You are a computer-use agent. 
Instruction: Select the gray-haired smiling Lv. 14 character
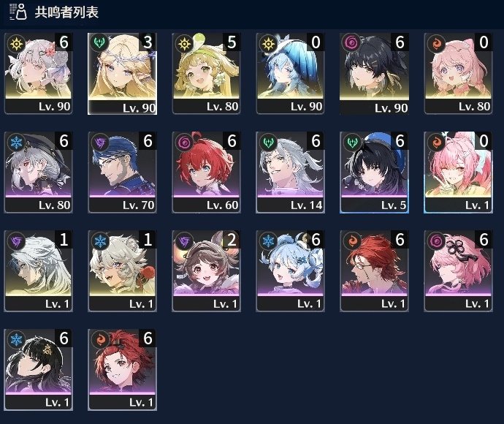[x=290, y=172]
